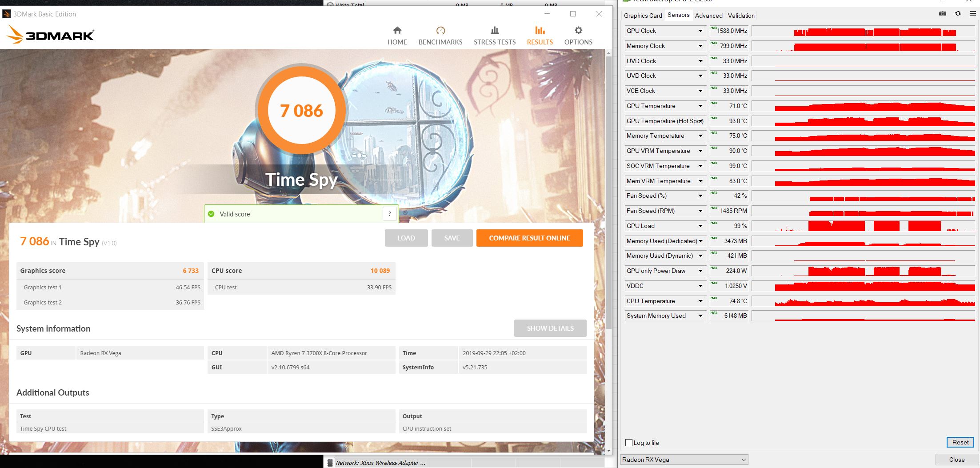Click the CPU score value 10 089
Image resolution: width=980 pixels, height=468 pixels.
[380, 271]
